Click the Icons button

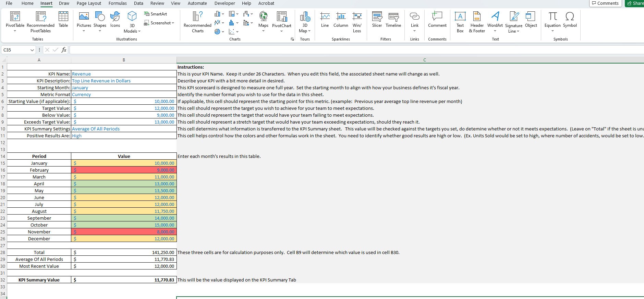(x=115, y=19)
